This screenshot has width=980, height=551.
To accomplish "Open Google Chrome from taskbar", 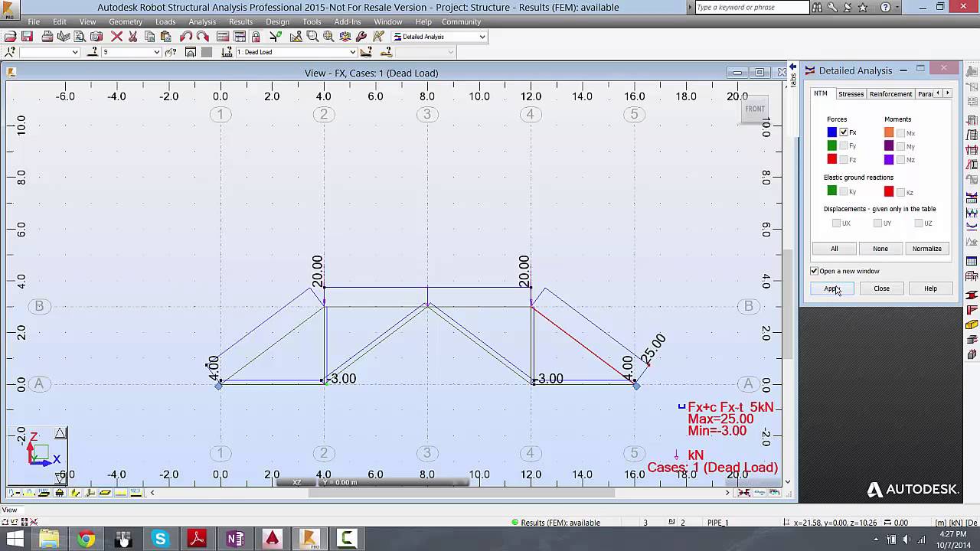I will click(x=86, y=539).
